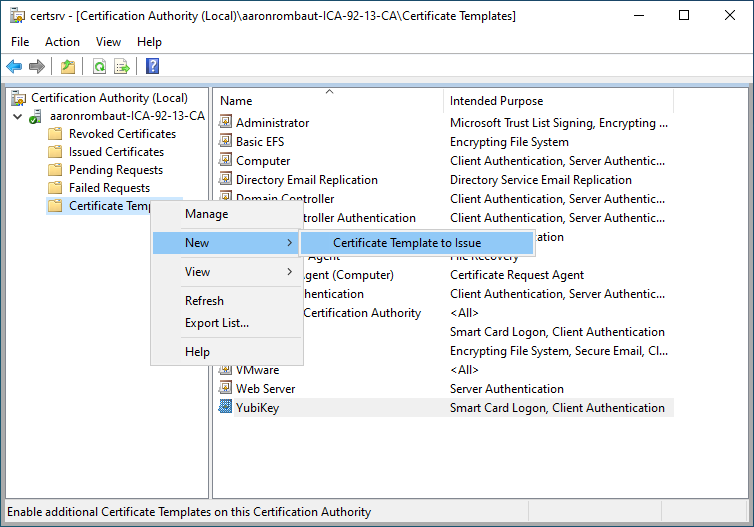The image size is (754, 527).
Task: Open the Revoked Certificates folder
Action: point(122,134)
